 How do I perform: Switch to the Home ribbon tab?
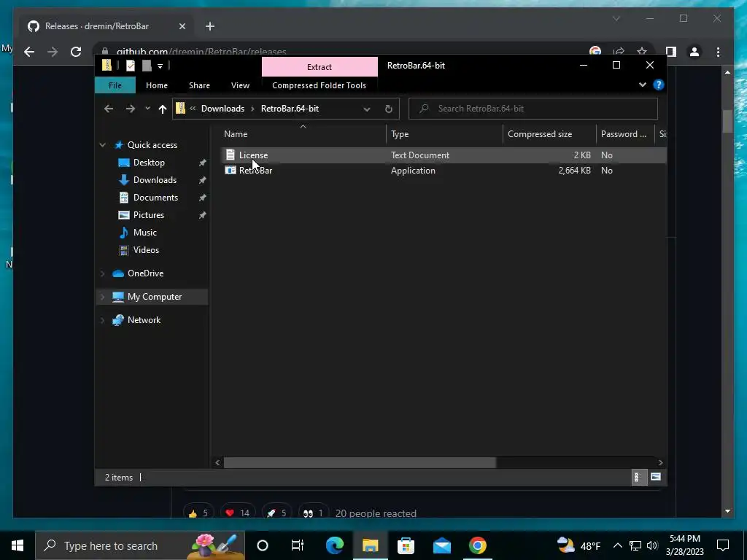pyautogui.click(x=157, y=85)
